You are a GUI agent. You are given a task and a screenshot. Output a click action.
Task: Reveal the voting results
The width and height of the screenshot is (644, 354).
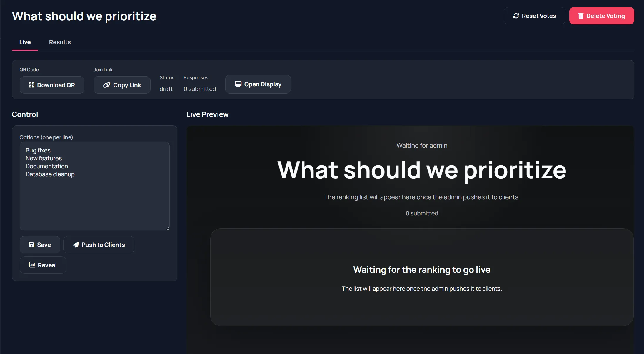coord(43,265)
